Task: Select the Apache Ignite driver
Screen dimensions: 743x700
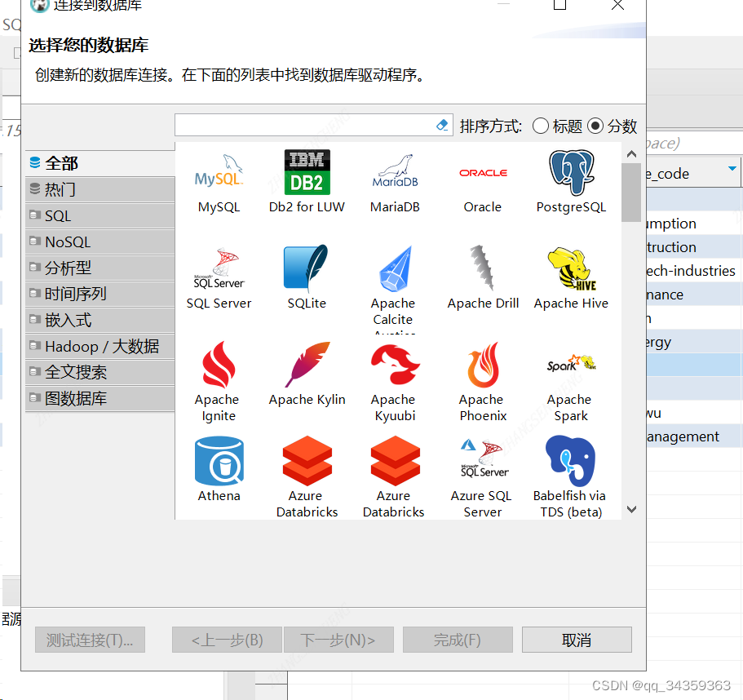Action: 218,382
